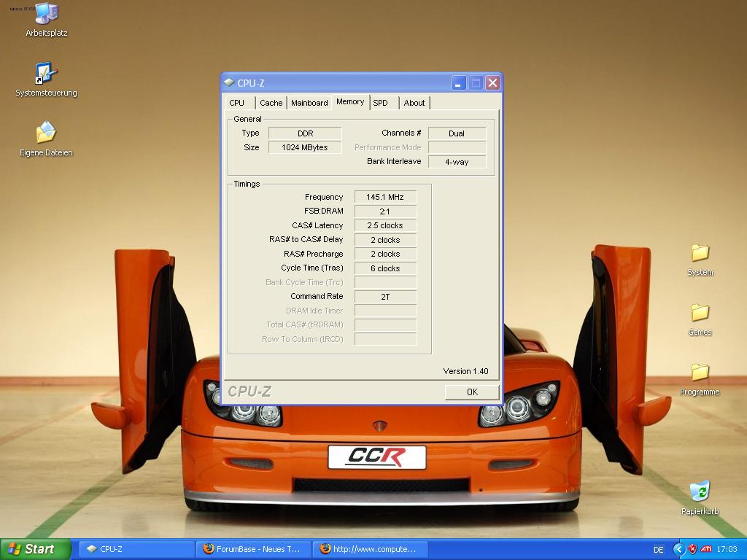The image size is (747, 560).
Task: Click the RAS# Precharge value field
Action: (385, 254)
